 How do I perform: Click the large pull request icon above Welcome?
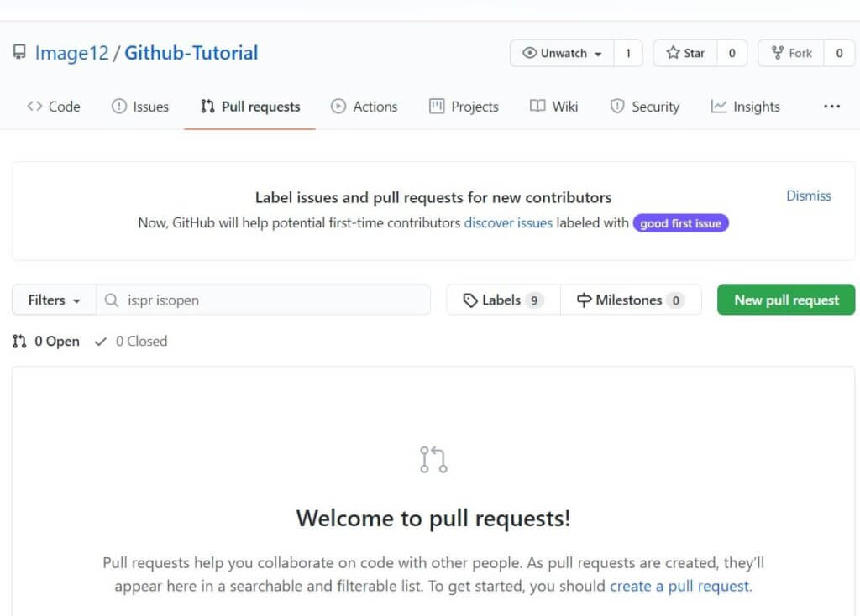point(433,459)
